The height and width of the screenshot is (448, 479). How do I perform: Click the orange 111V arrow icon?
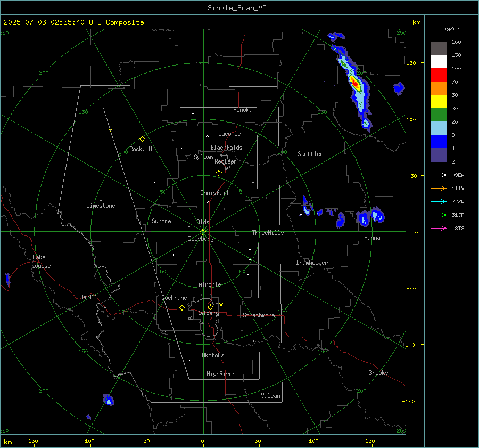click(x=439, y=189)
